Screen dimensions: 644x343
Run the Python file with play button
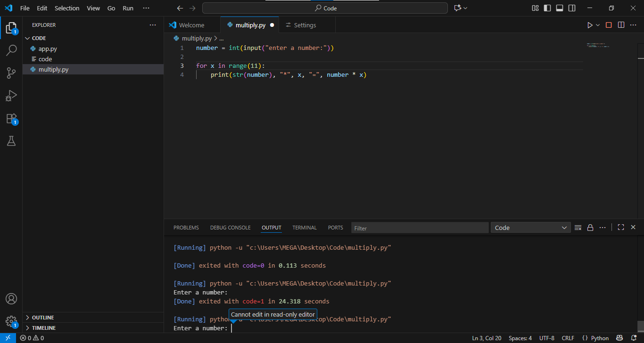pos(589,25)
